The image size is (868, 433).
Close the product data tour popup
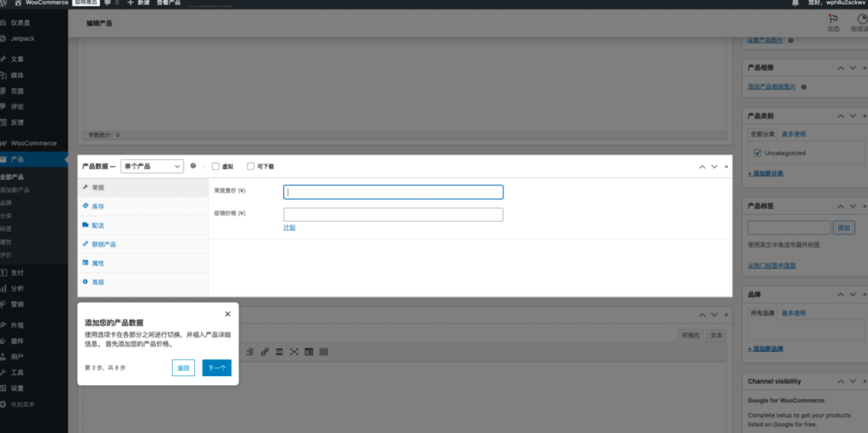point(227,314)
